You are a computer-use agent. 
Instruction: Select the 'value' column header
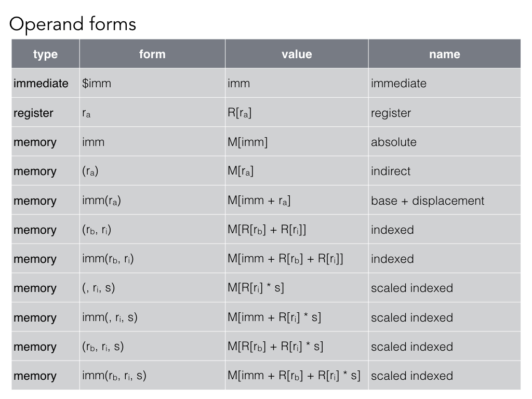click(x=297, y=54)
